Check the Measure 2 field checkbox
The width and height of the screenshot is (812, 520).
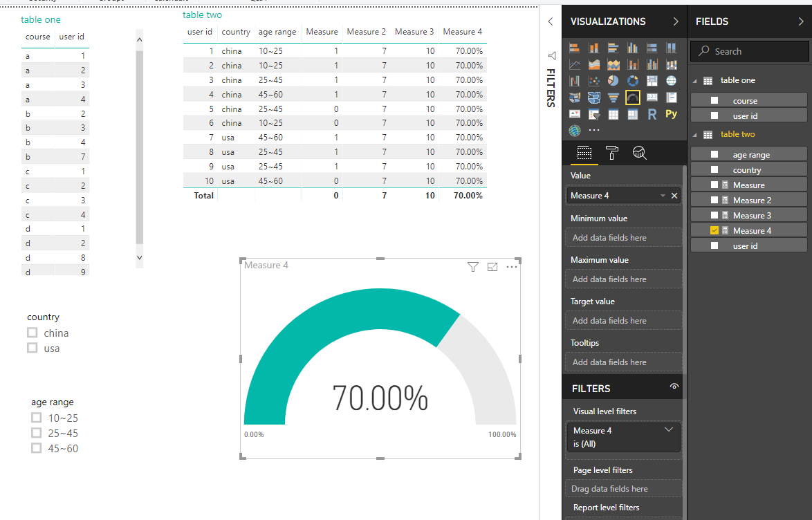(x=714, y=200)
